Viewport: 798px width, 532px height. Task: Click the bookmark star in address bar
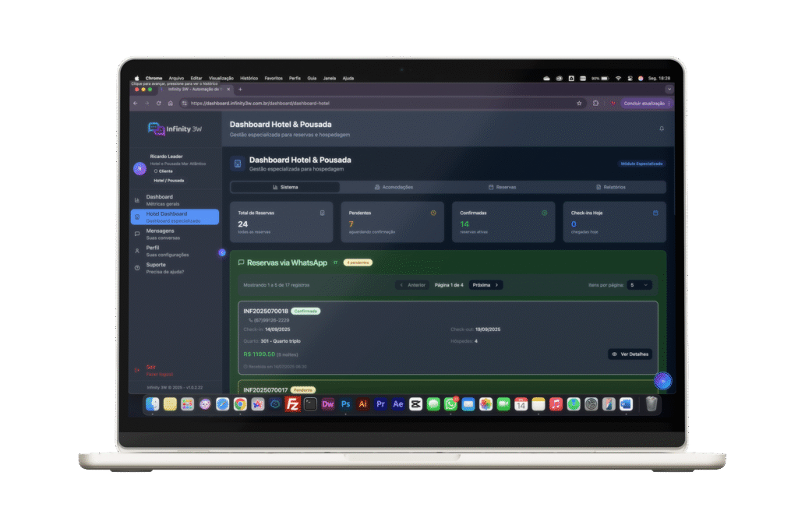[579, 103]
